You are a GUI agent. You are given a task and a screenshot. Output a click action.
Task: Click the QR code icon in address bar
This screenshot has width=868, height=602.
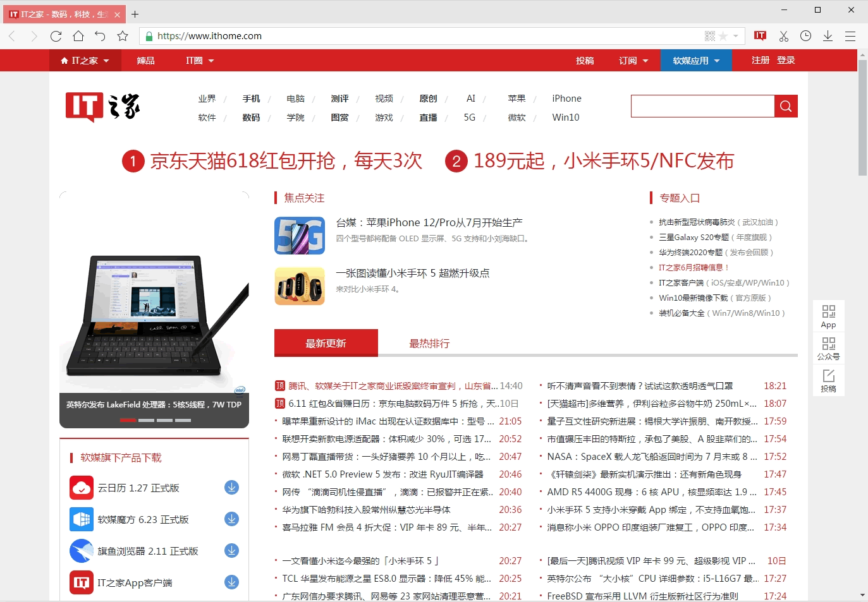click(x=710, y=36)
